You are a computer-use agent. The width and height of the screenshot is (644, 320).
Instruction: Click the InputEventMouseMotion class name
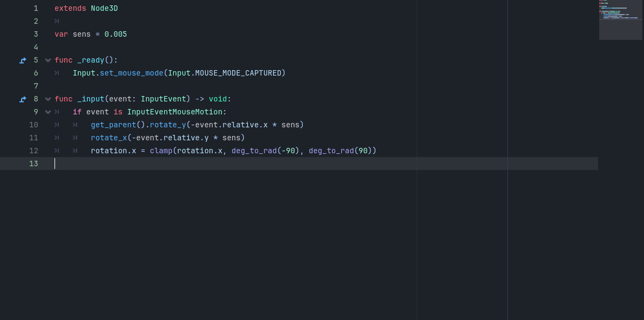coord(174,112)
